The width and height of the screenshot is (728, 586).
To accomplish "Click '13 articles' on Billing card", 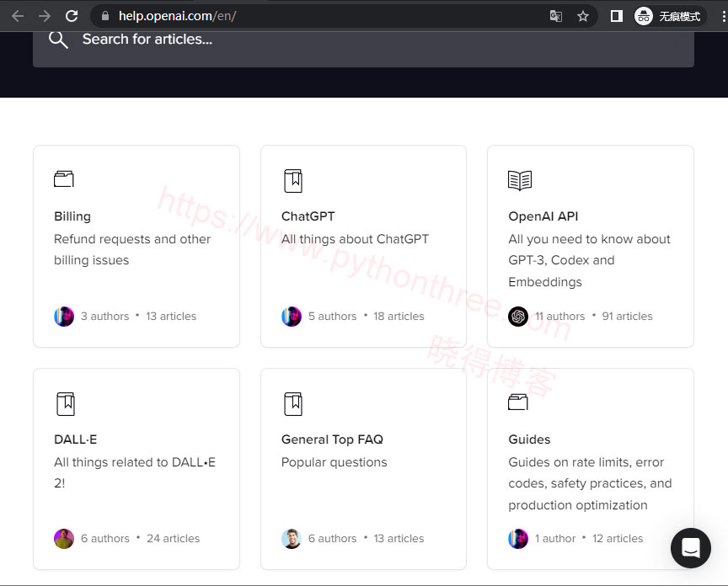I will [171, 317].
